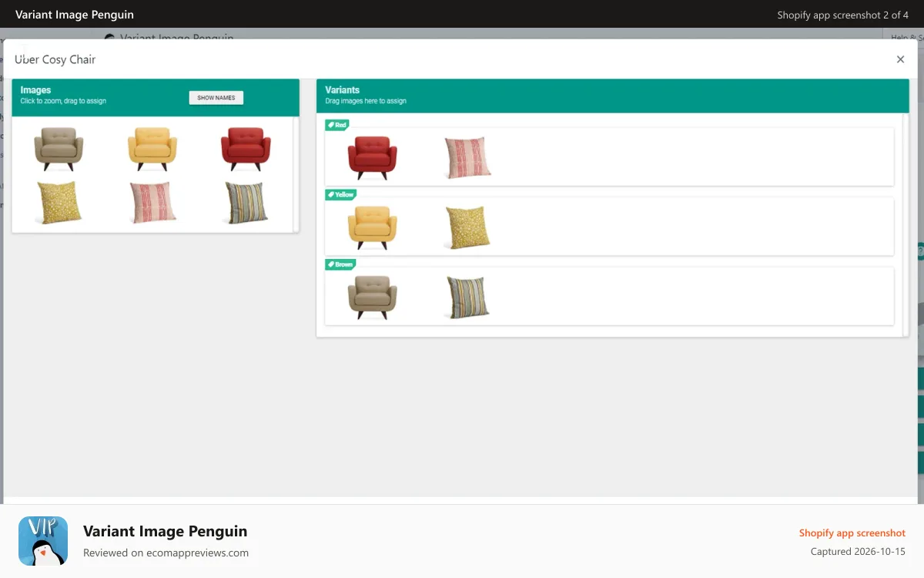This screenshot has width=924, height=578.
Task: Click the 'Images' panel heading
Action: coord(35,90)
